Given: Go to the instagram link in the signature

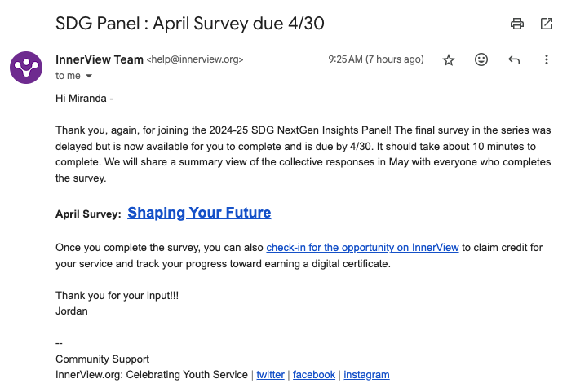Looking at the screenshot, I should click(x=366, y=375).
